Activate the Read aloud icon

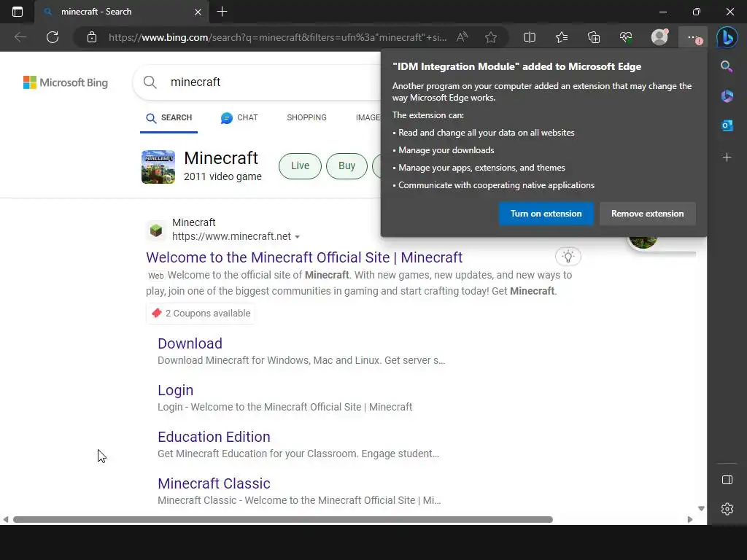coord(462,37)
